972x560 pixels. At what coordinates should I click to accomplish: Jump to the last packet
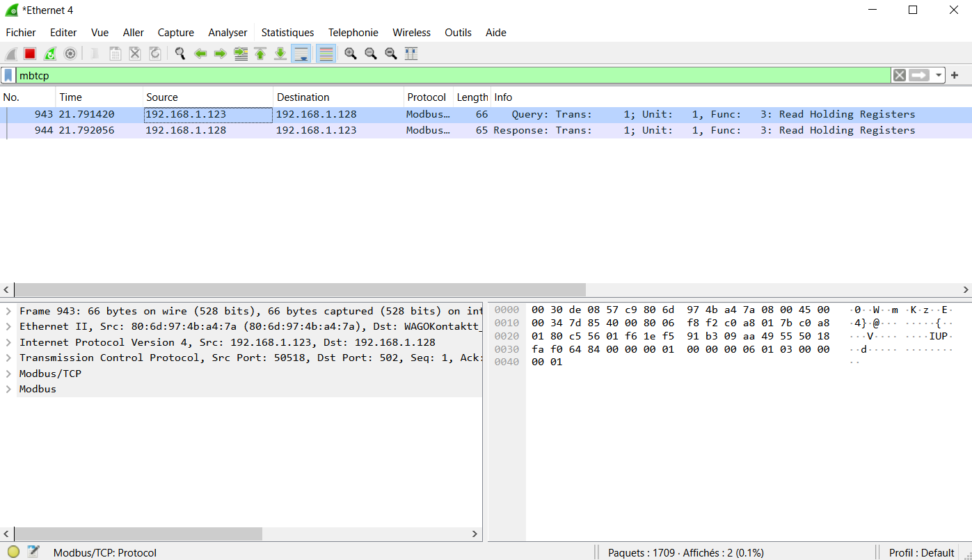click(x=280, y=54)
